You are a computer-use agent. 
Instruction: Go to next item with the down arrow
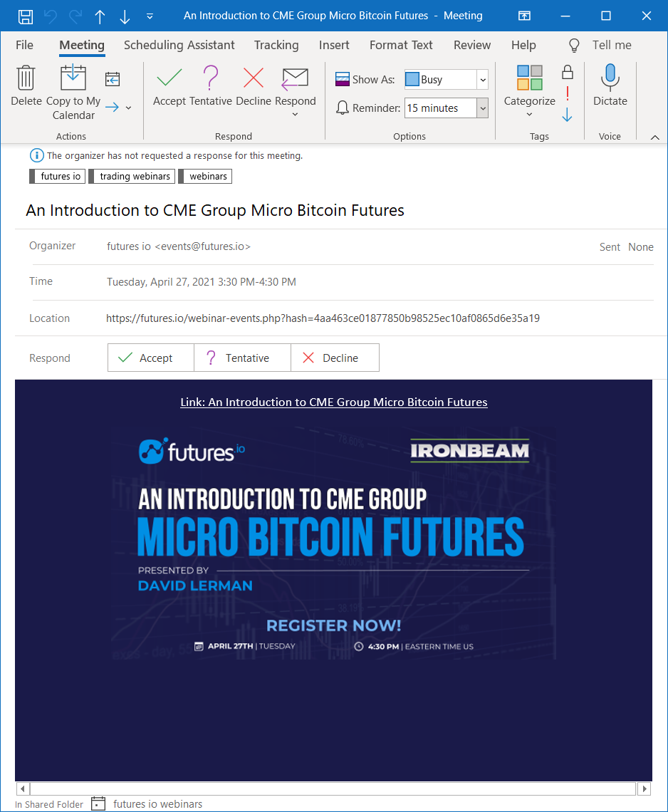click(125, 16)
